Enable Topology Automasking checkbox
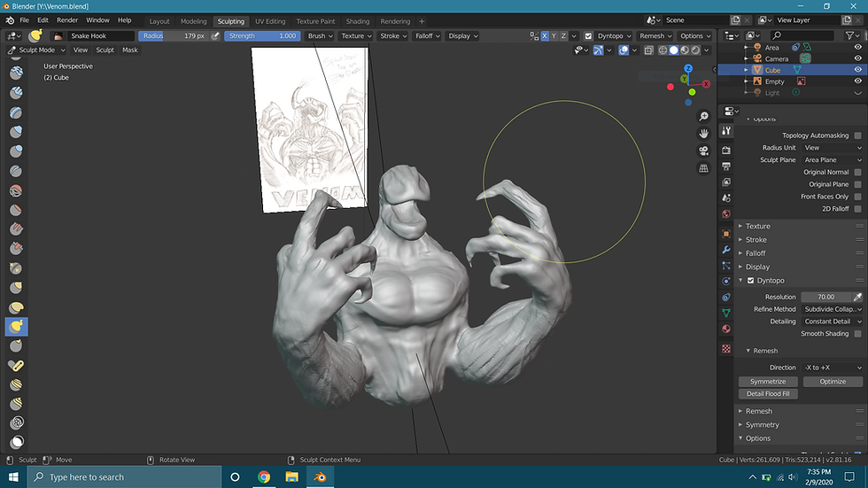The width and height of the screenshot is (868, 488). pyautogui.click(x=857, y=136)
